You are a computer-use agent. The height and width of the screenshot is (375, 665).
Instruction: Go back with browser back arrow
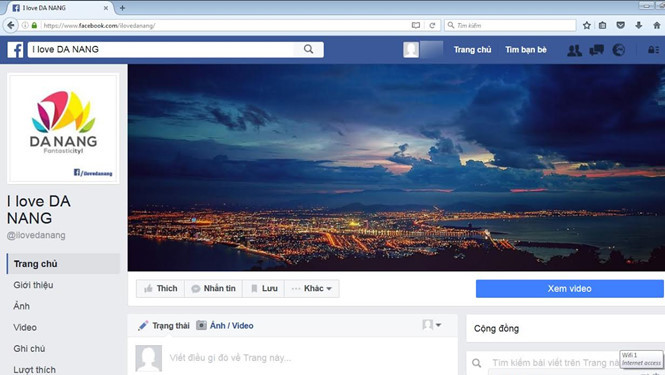[11, 25]
